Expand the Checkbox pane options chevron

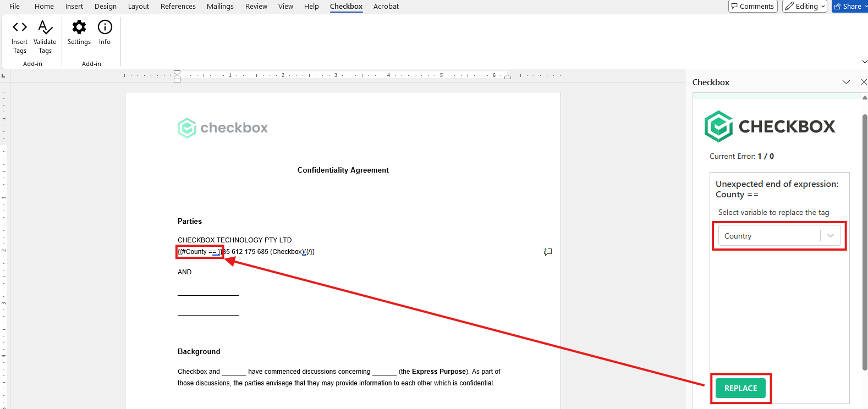846,82
